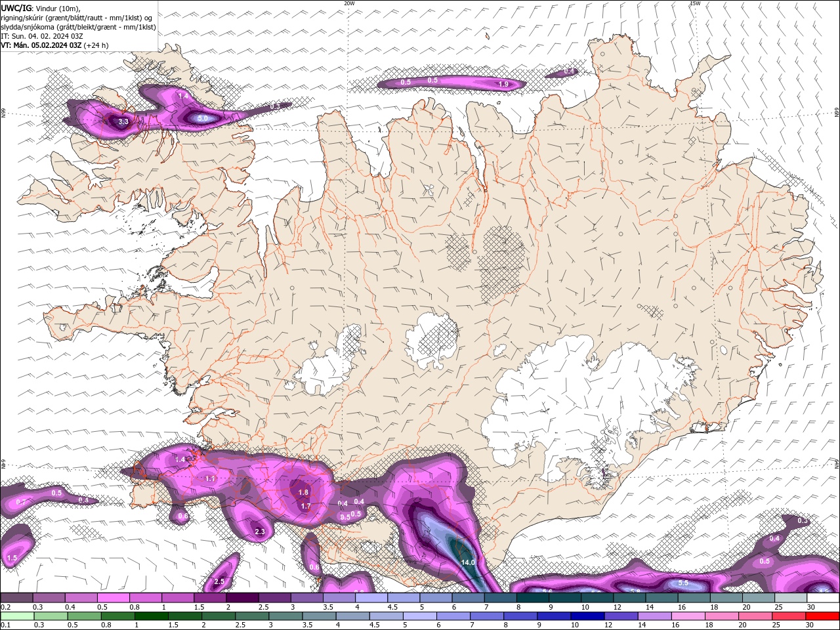Screen dimensions: 840x630
Task: Click the '0.1' label on the rain scale
Action: (5, 625)
